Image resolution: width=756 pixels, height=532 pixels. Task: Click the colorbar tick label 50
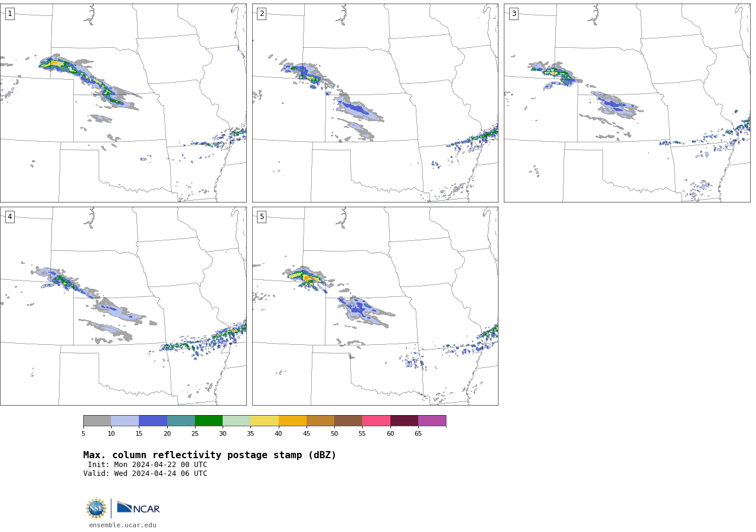click(x=334, y=434)
